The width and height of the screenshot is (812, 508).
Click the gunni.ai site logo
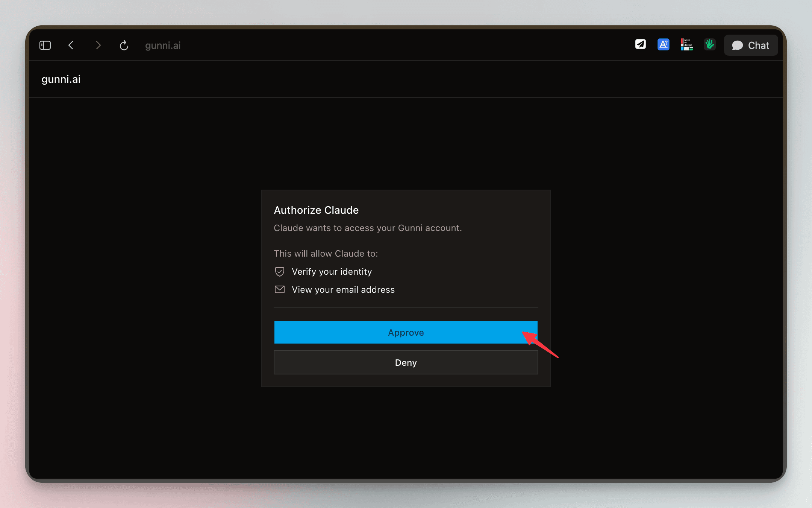pos(61,79)
